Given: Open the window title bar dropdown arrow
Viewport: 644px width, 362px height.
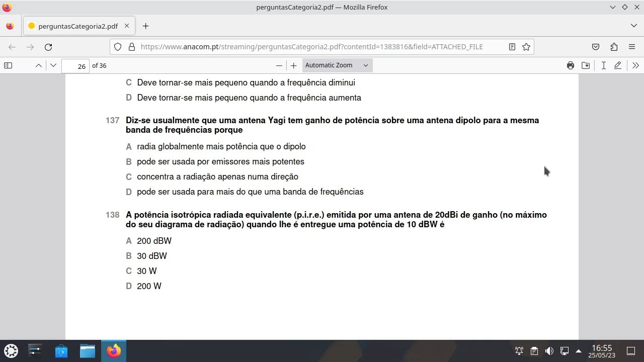Looking at the screenshot, I should [x=612, y=7].
